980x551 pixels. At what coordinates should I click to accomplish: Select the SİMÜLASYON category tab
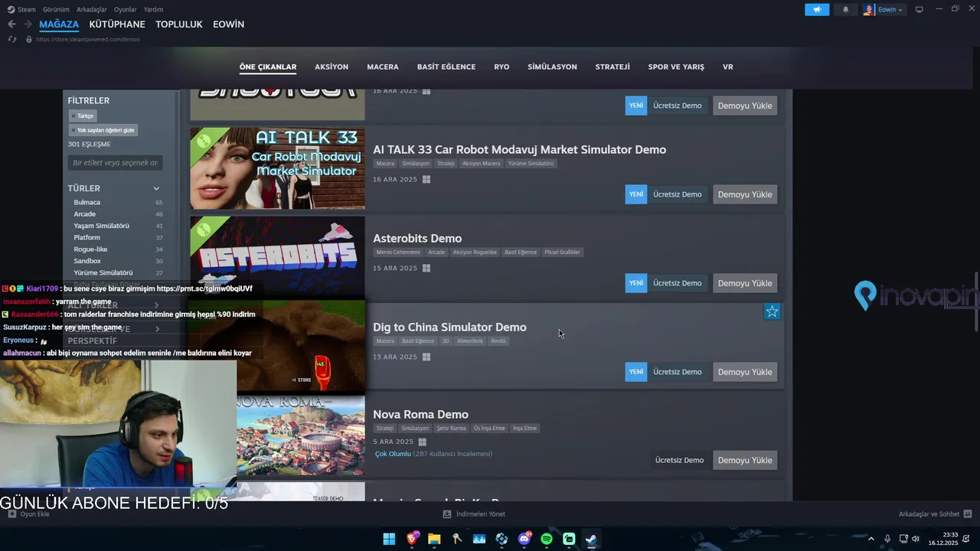point(552,67)
